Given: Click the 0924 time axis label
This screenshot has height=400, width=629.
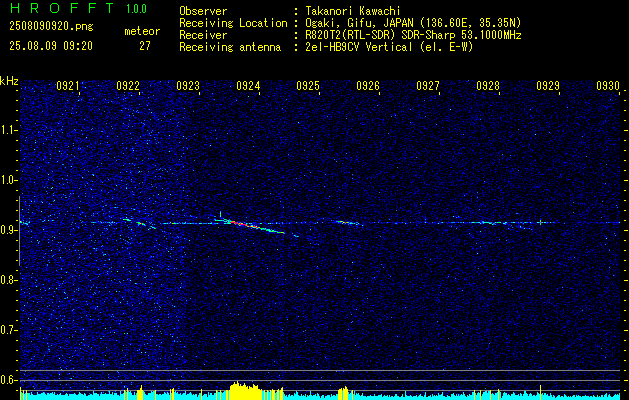Looking at the screenshot, I should pyautogui.click(x=248, y=85).
